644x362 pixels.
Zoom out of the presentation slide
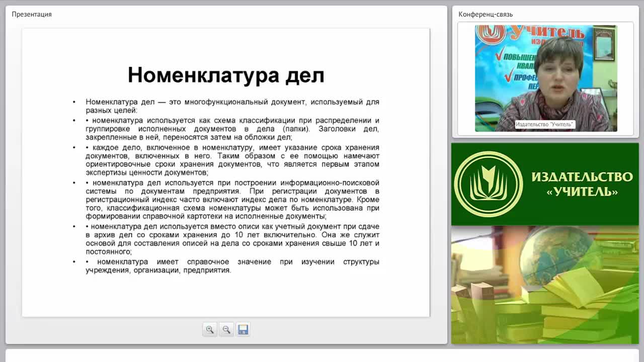tap(226, 330)
